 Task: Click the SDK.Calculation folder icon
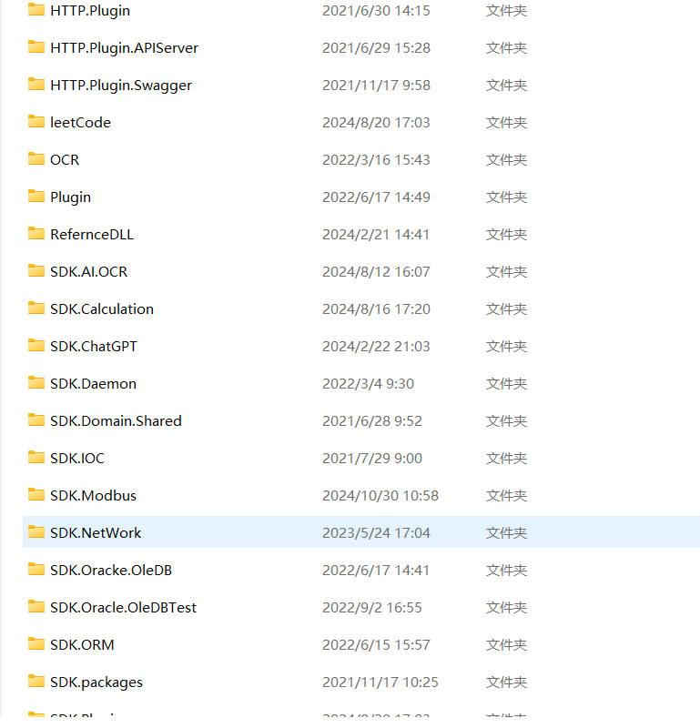point(36,308)
